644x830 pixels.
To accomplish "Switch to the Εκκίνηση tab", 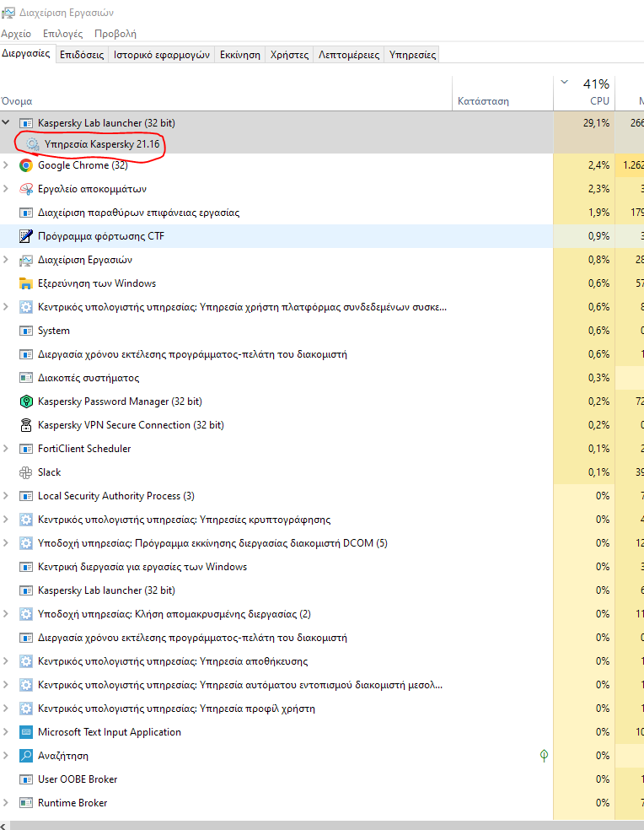I will coord(240,55).
